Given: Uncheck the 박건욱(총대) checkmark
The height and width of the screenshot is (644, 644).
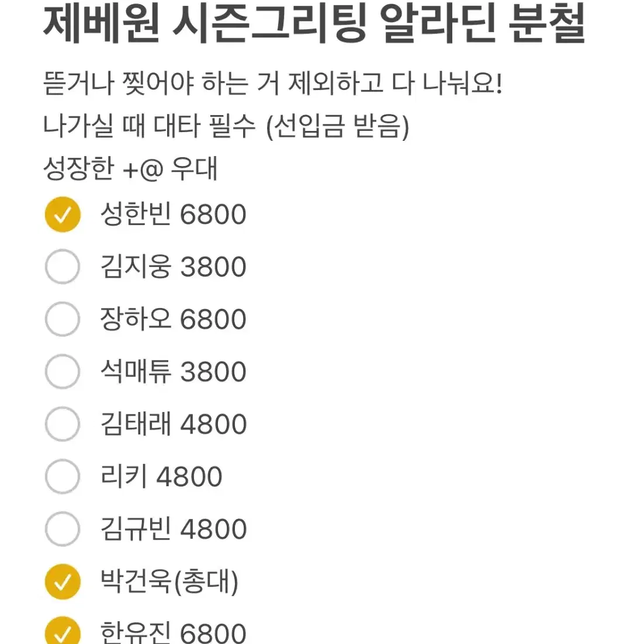Looking at the screenshot, I should [x=63, y=581].
